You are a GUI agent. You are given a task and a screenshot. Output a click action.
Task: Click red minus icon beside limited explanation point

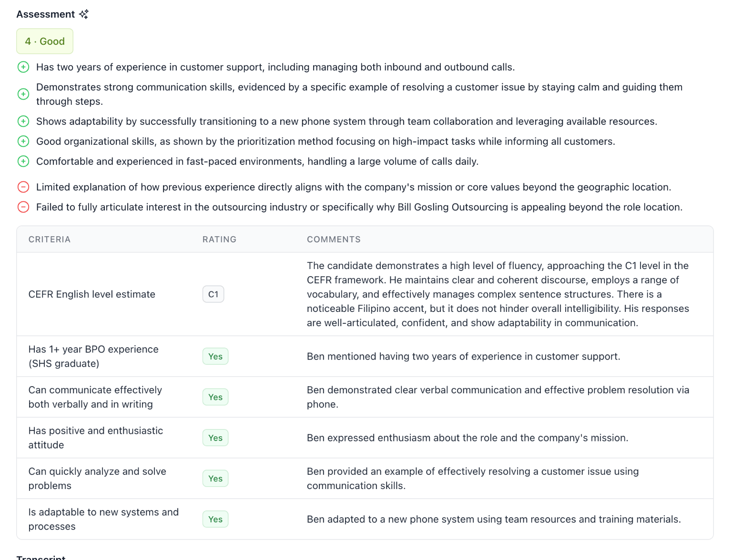tap(23, 187)
